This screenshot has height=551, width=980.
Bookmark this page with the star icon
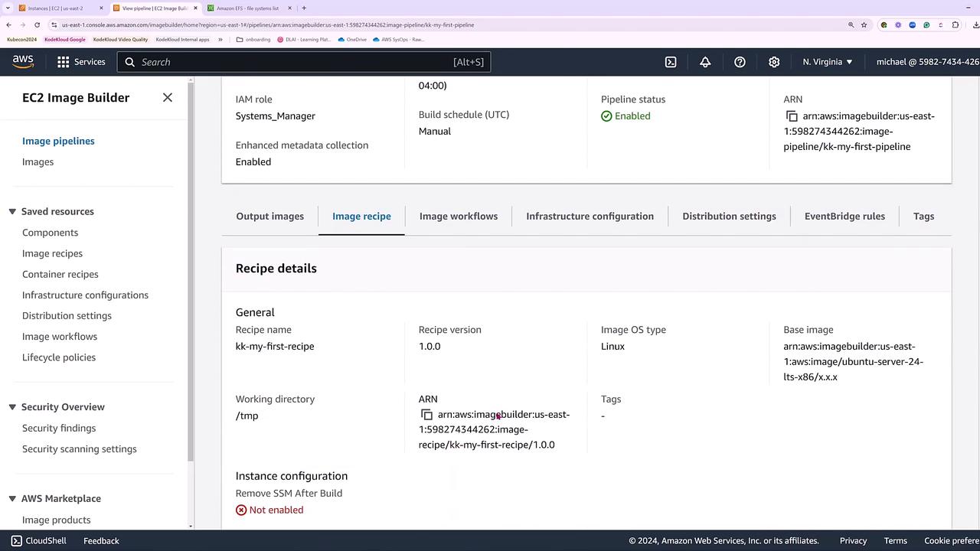pyautogui.click(x=864, y=24)
